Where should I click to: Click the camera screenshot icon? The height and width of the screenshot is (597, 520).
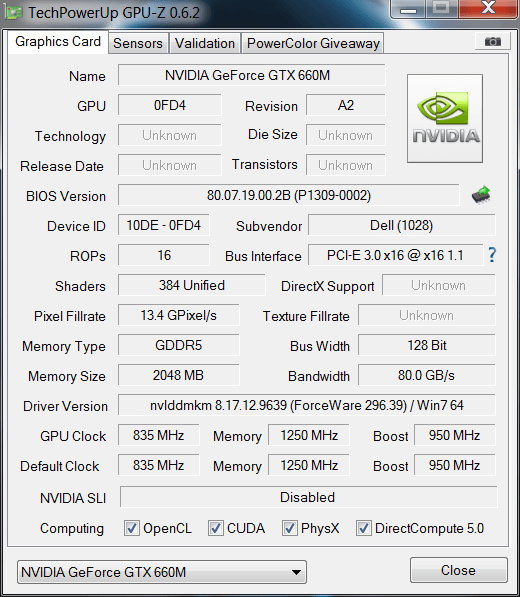(x=493, y=42)
